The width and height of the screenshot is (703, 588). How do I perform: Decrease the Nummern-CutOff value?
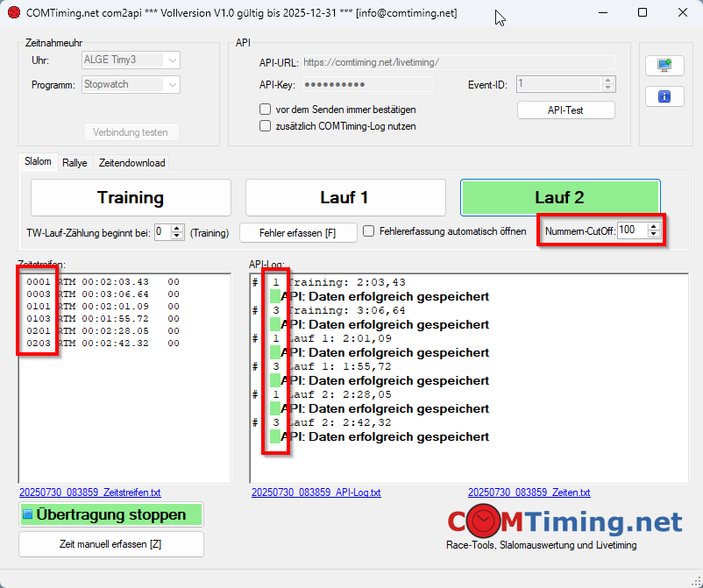[654, 234]
